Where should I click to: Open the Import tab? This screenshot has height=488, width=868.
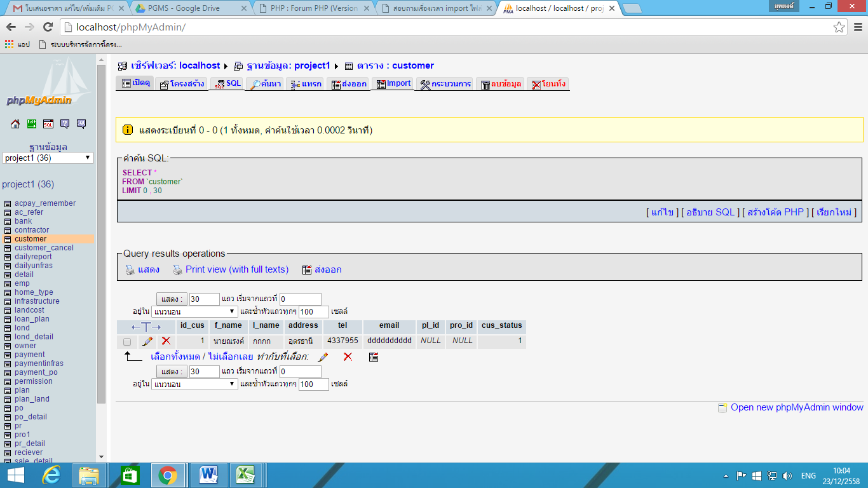click(x=391, y=83)
